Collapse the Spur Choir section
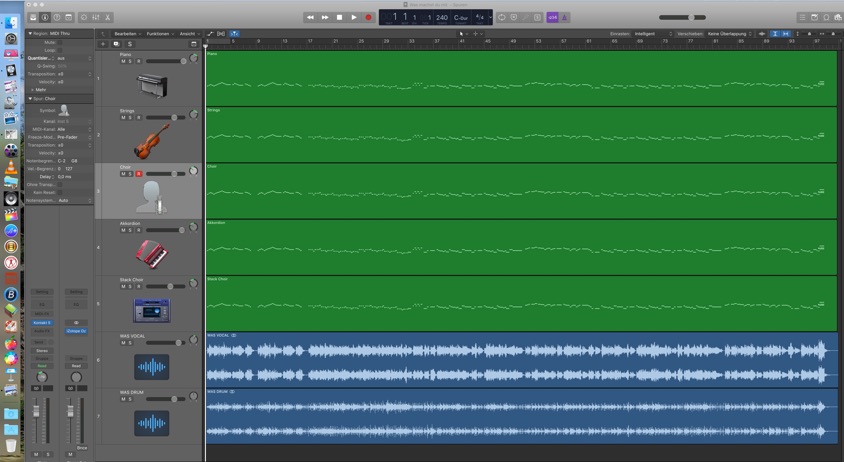 [30, 99]
